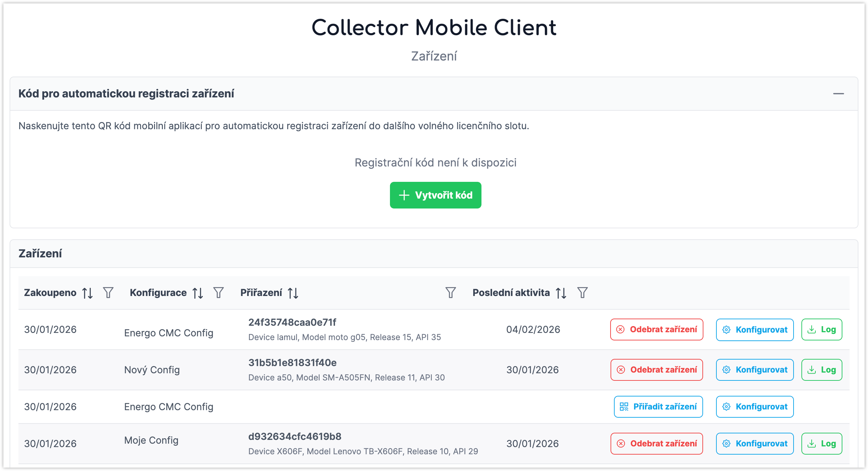Sort table by Zakoupeno column
This screenshot has height=471, width=868.
click(x=87, y=293)
